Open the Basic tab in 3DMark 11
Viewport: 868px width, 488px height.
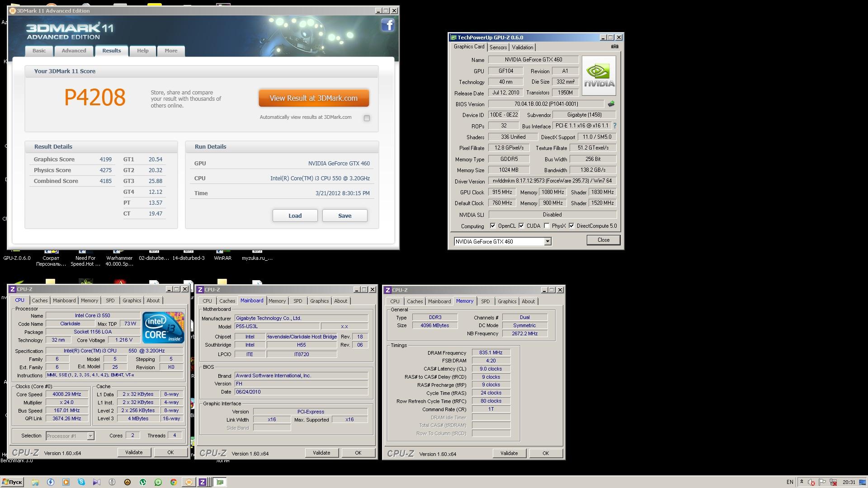tap(39, 51)
